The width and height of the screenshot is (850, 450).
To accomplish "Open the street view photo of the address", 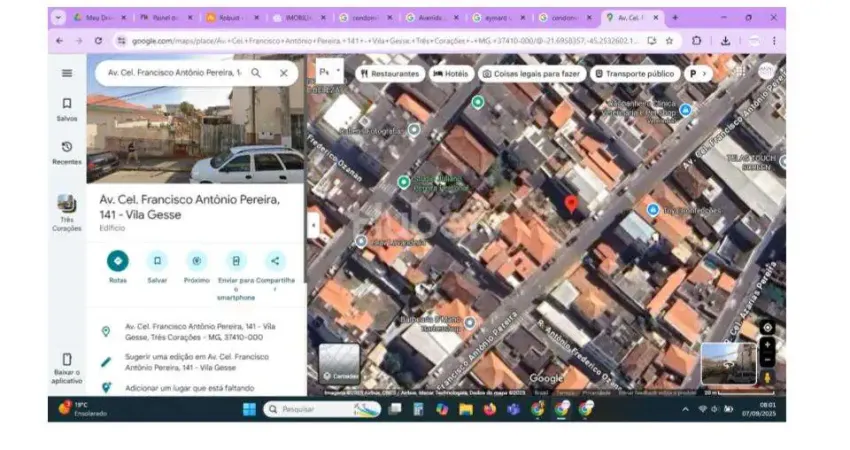I will (x=196, y=119).
